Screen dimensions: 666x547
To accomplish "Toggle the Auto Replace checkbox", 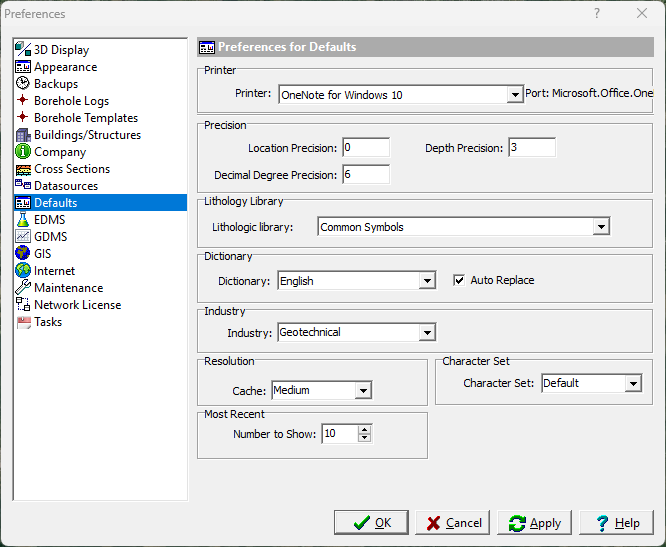I will click(460, 281).
